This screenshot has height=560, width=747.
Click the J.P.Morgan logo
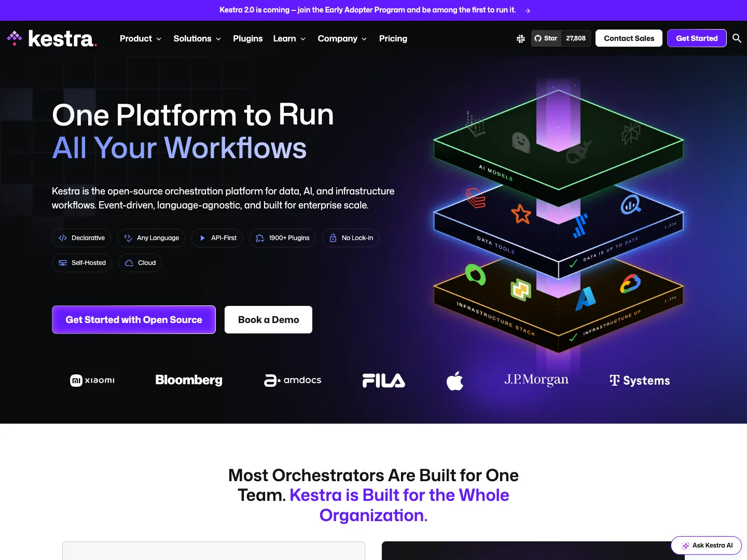pyautogui.click(x=536, y=380)
